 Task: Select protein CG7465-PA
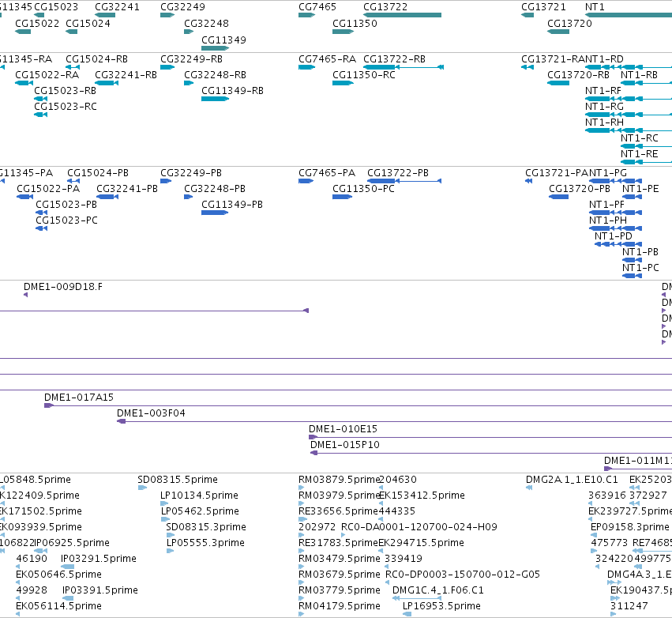point(327,173)
